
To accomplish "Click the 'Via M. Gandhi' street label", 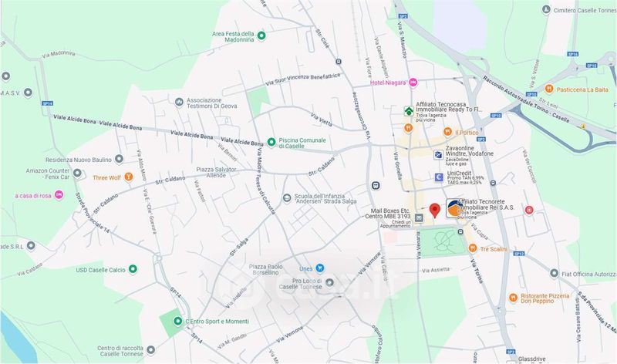I will 232,342.
